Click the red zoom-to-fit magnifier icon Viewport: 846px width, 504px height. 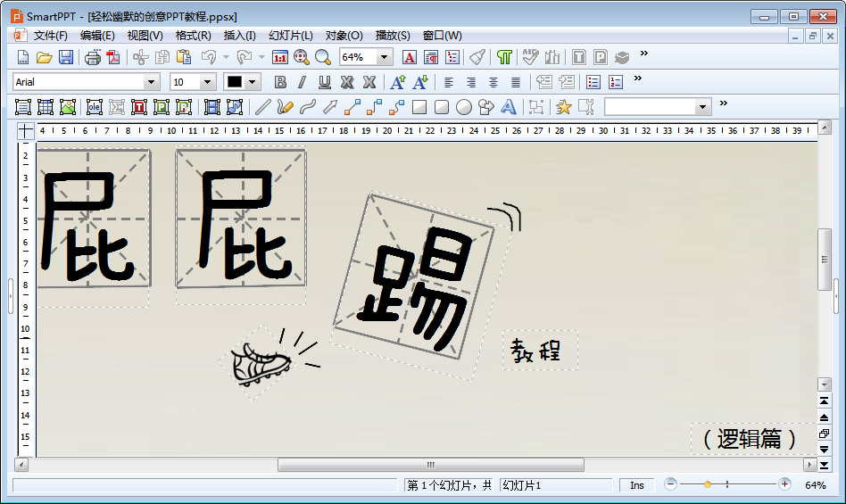[x=301, y=57]
